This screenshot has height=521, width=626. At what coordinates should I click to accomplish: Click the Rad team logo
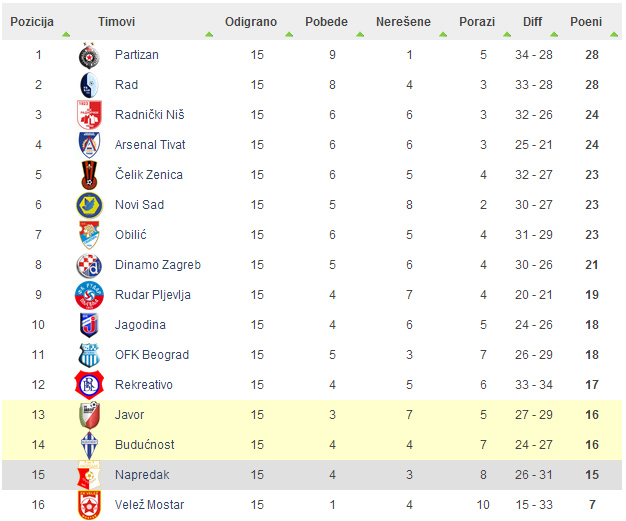point(89,85)
